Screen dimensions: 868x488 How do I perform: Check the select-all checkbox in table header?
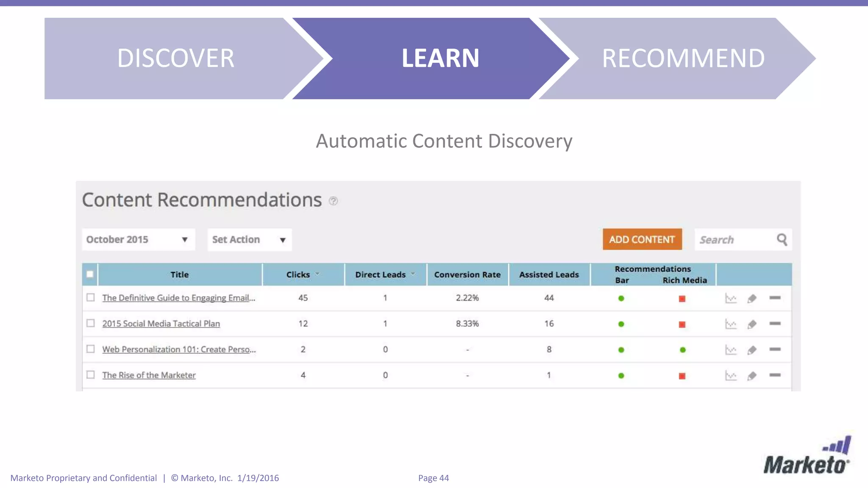click(90, 274)
